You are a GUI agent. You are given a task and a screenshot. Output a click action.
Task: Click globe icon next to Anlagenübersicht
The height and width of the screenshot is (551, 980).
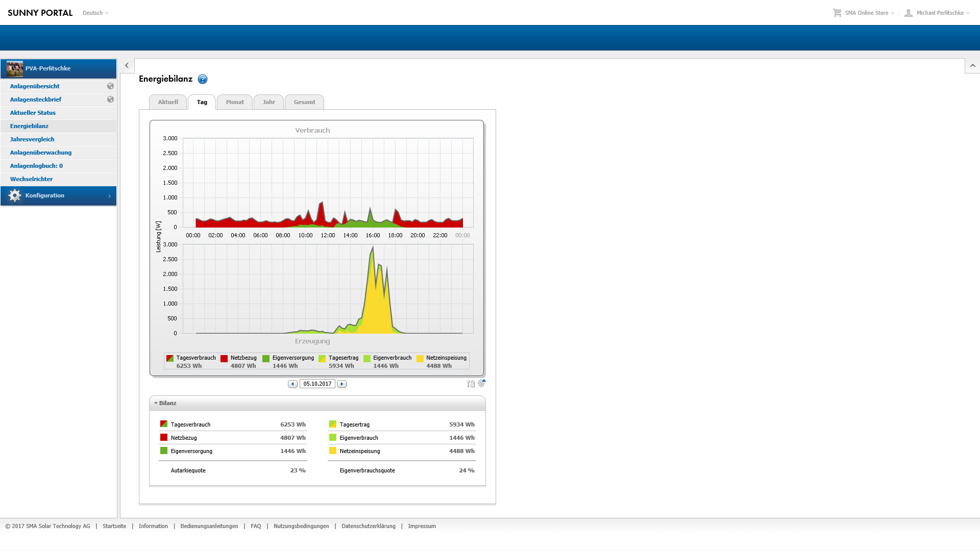tap(110, 86)
